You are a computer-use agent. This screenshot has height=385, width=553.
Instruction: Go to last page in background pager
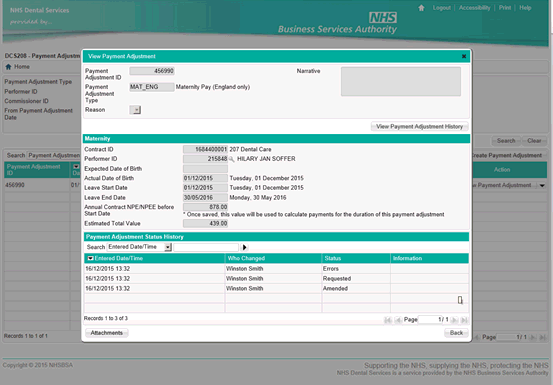(543, 338)
